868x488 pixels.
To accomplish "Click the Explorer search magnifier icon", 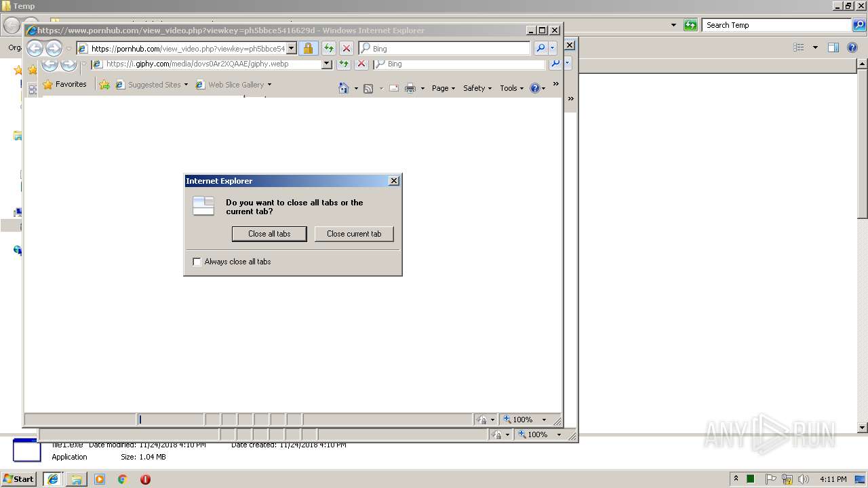I will click(x=859, y=25).
